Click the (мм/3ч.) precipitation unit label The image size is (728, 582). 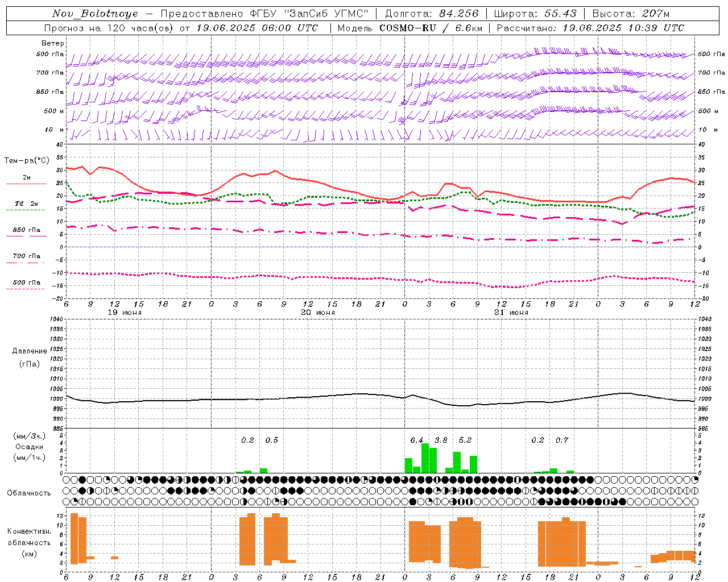pos(30,436)
